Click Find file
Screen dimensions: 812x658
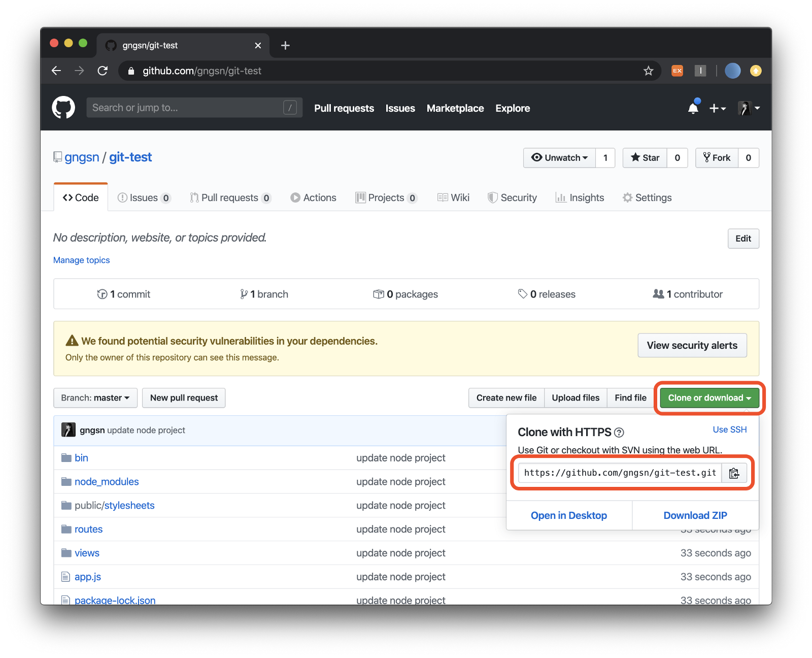630,398
